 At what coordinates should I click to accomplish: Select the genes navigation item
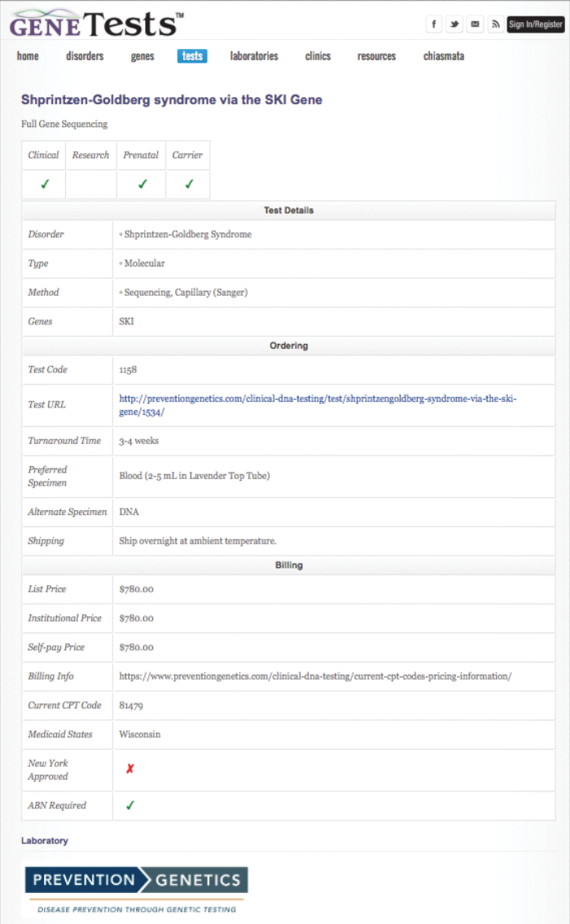(142, 56)
